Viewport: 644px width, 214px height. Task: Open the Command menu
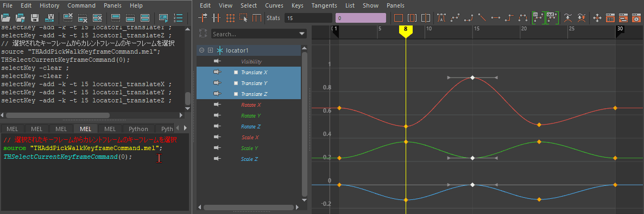point(81,5)
